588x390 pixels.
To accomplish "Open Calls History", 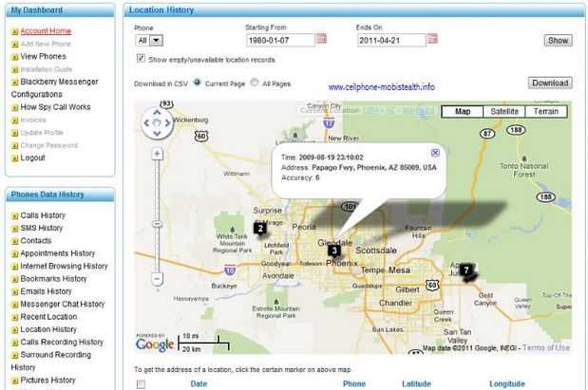I will 43,215.
